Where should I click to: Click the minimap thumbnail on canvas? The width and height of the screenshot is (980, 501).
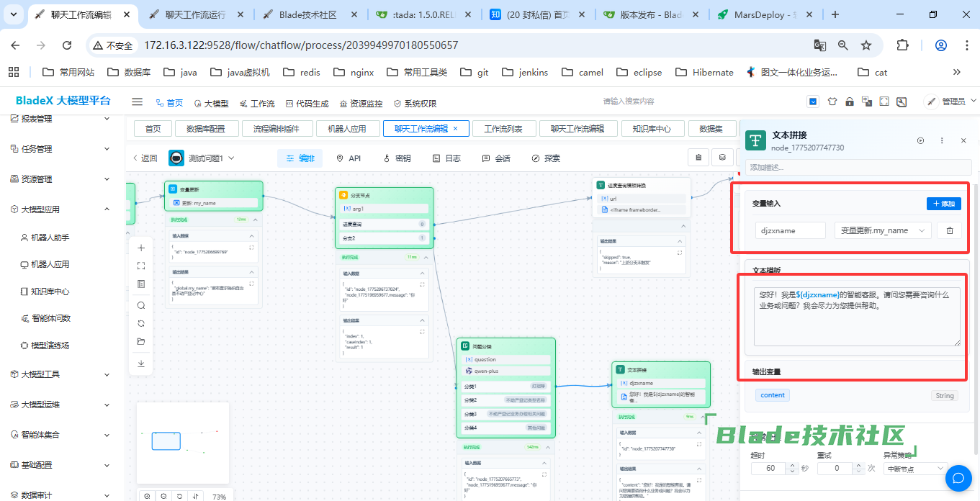coord(182,442)
